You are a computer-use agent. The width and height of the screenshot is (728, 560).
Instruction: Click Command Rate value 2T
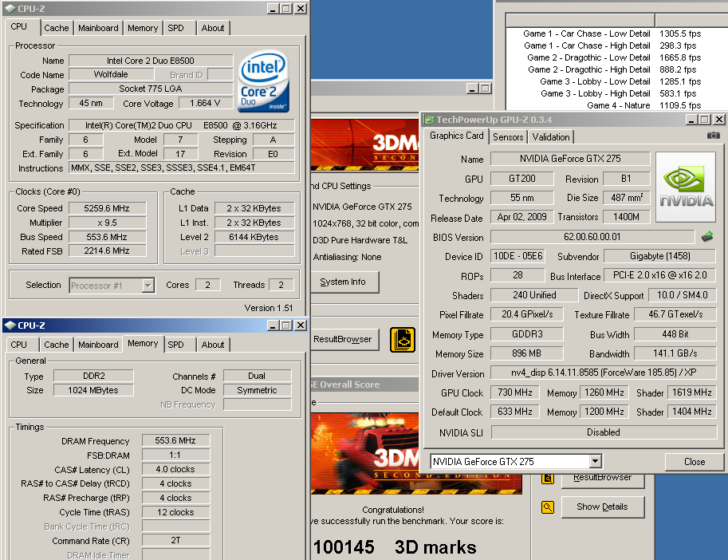point(175,541)
